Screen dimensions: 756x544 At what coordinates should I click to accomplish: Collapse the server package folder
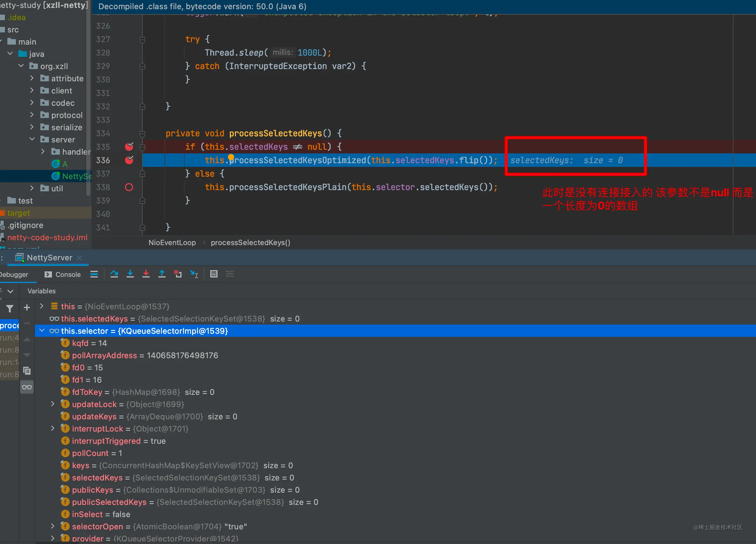32,139
